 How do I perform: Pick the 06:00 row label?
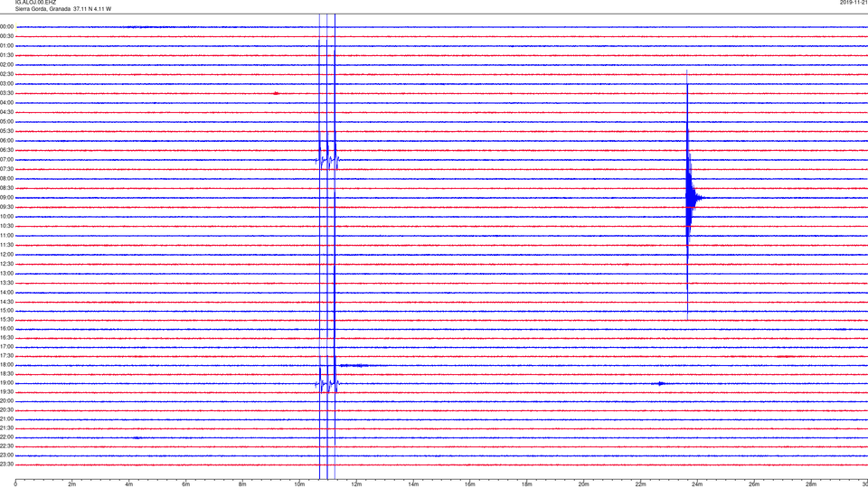(7, 141)
